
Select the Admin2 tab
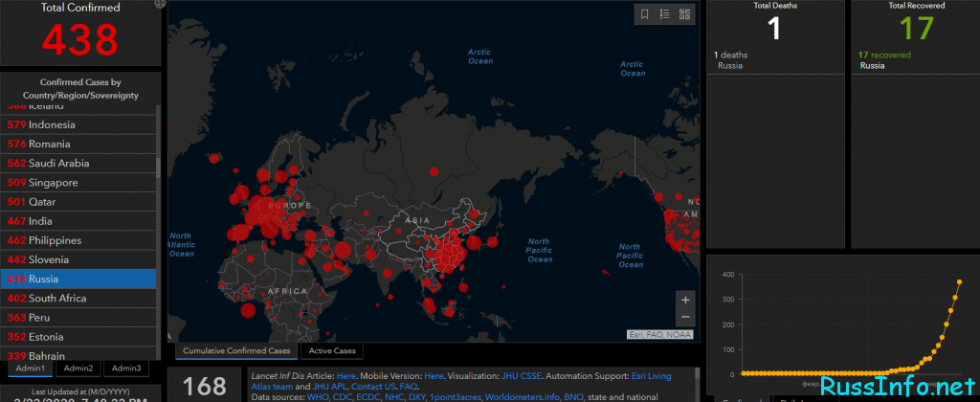click(78, 368)
